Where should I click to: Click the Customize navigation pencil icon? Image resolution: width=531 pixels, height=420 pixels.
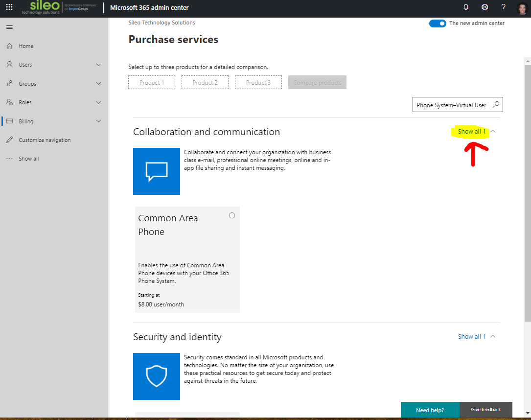coord(9,140)
